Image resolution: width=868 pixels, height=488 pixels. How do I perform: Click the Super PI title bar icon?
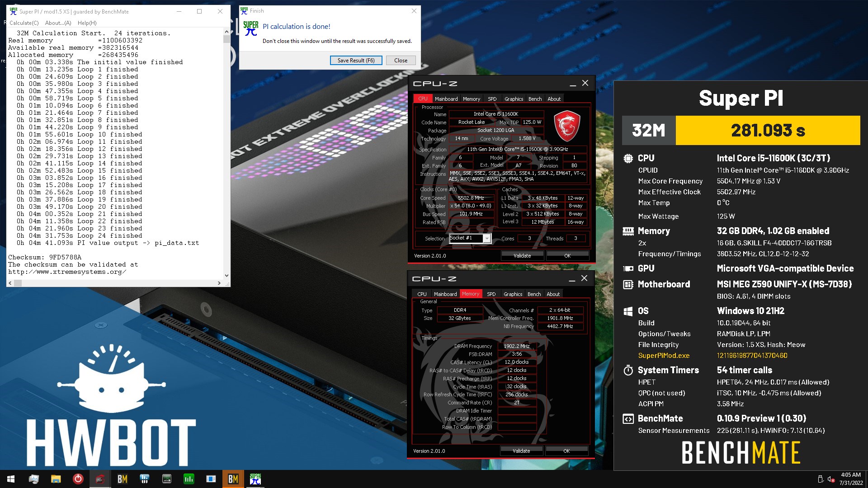(x=13, y=11)
